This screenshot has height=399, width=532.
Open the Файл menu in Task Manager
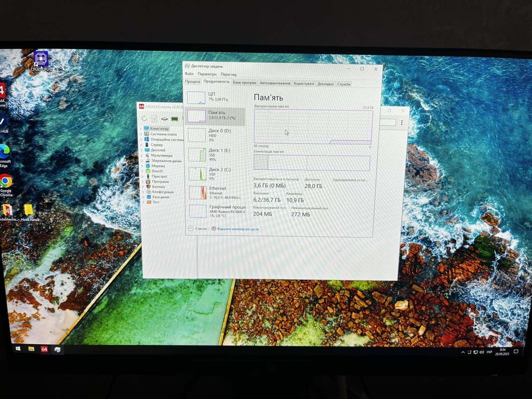coord(189,74)
